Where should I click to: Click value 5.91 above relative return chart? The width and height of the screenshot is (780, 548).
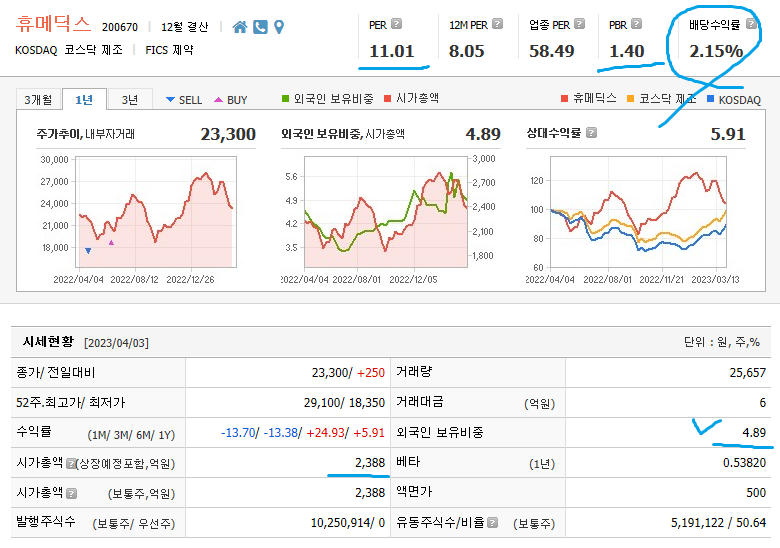click(728, 134)
